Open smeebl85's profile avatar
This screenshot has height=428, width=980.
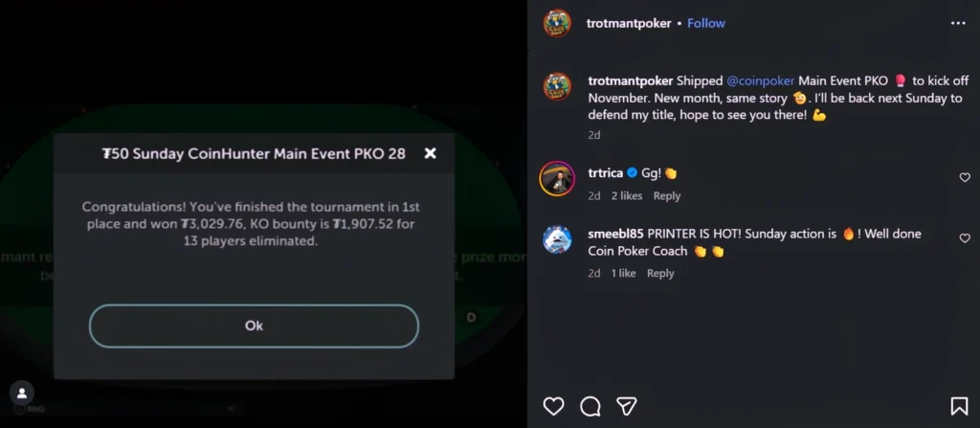coord(557,239)
